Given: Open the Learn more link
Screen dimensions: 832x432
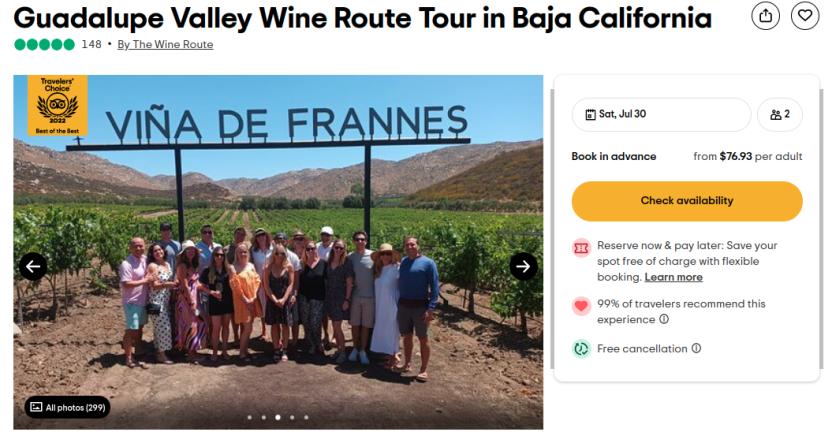Looking at the screenshot, I should click(673, 277).
